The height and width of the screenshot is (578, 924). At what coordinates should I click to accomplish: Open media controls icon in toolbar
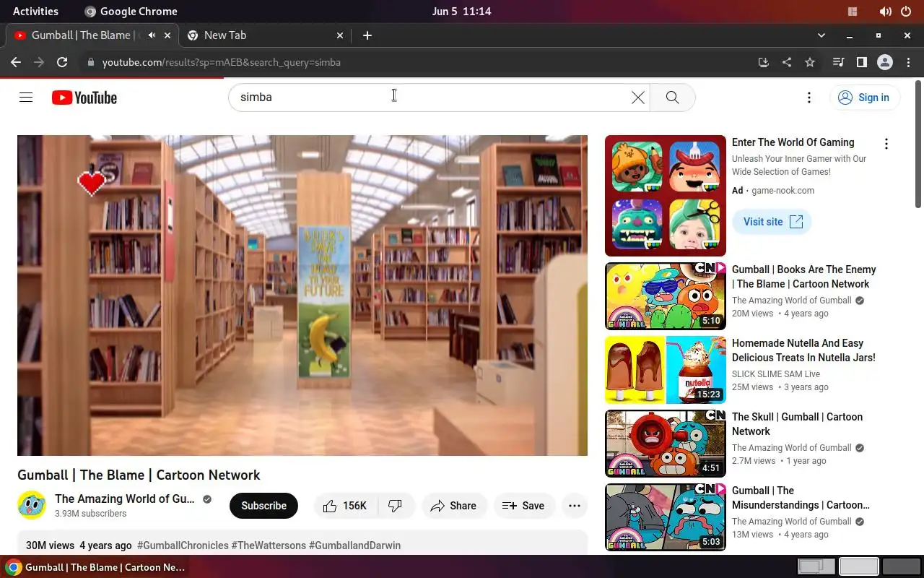(x=838, y=62)
